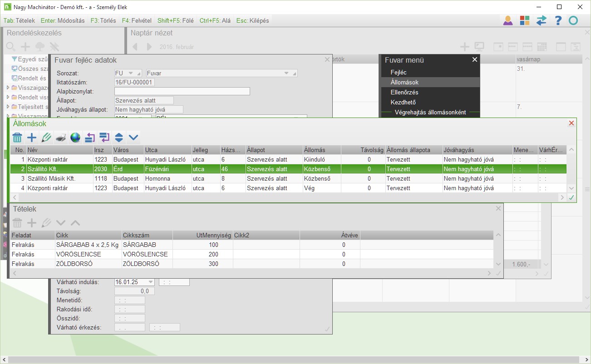
Task: Open the Sorozat FU dropdown
Action: click(x=131, y=73)
